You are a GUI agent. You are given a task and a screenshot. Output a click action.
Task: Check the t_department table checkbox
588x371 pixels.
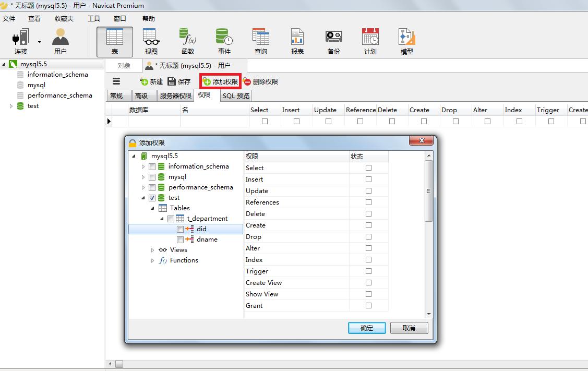point(171,219)
